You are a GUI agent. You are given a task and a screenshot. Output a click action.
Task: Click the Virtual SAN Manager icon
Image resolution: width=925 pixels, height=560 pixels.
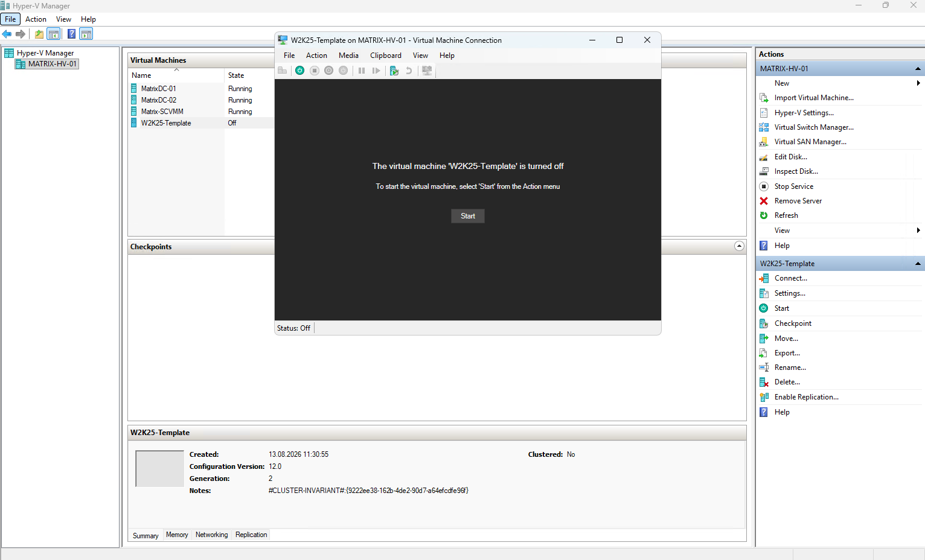[x=764, y=142]
